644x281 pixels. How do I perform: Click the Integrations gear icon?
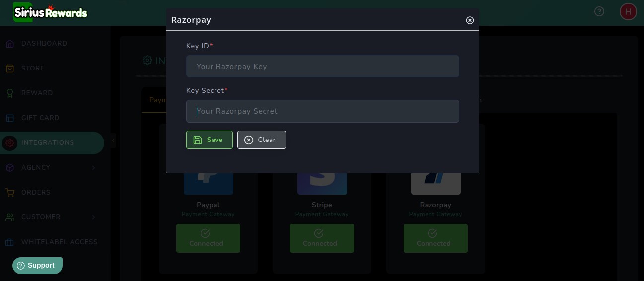coord(10,143)
